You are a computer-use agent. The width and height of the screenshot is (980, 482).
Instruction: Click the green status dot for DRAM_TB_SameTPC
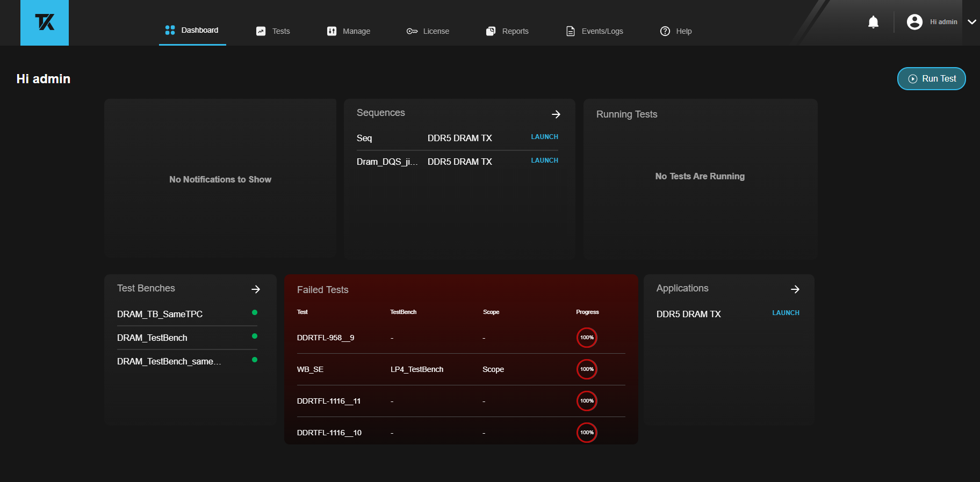pos(255,312)
